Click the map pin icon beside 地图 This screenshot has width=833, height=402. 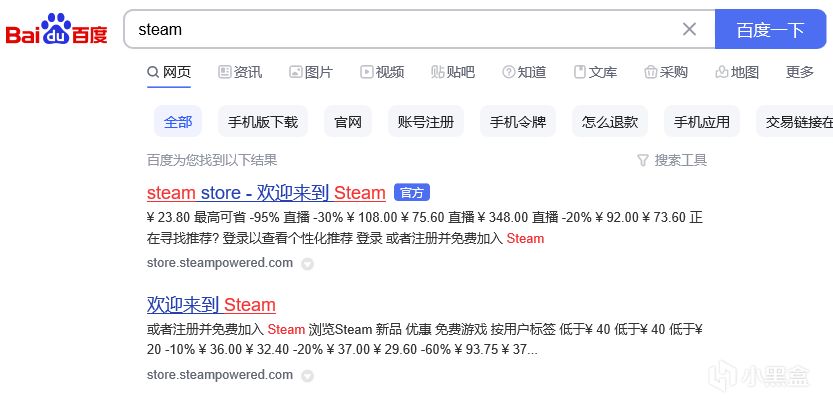click(x=721, y=72)
